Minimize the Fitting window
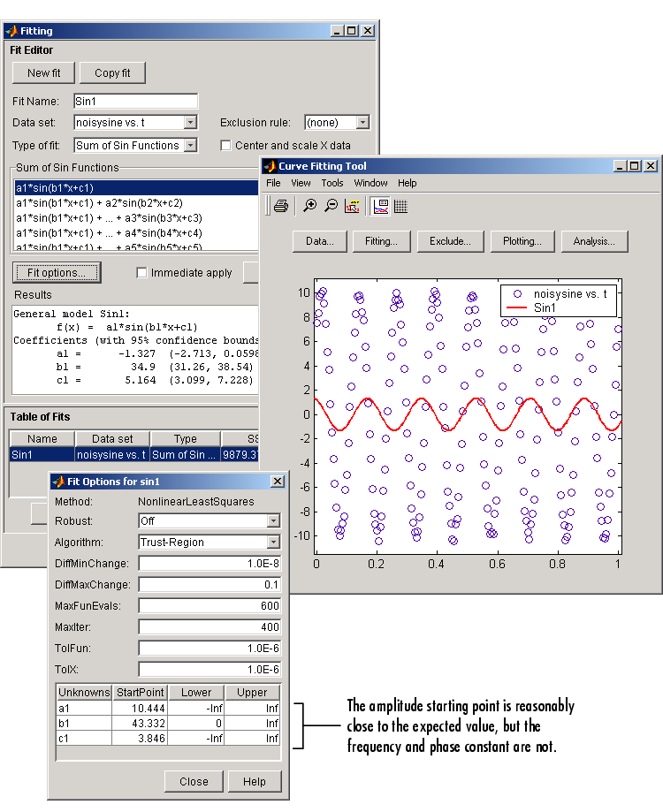The image size is (663, 812). [337, 31]
